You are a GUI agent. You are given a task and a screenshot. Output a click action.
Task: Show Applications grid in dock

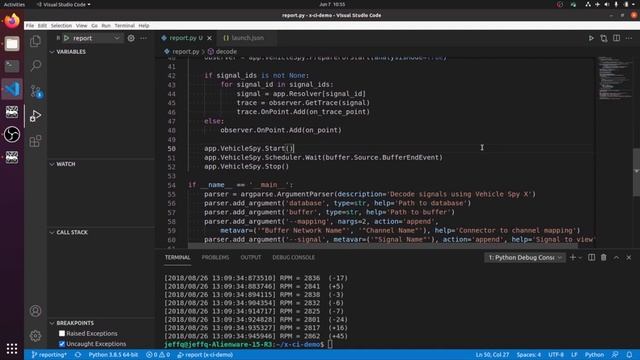(12, 348)
